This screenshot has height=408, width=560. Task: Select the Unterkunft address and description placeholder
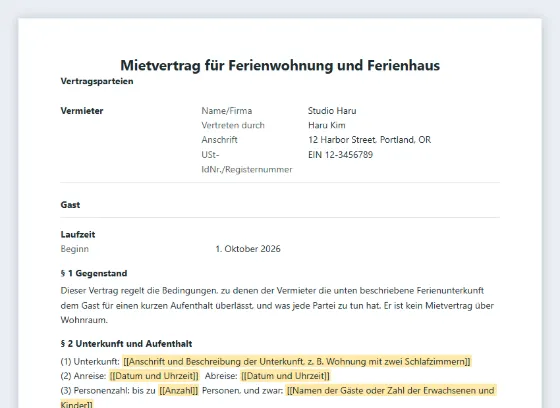pos(297,362)
